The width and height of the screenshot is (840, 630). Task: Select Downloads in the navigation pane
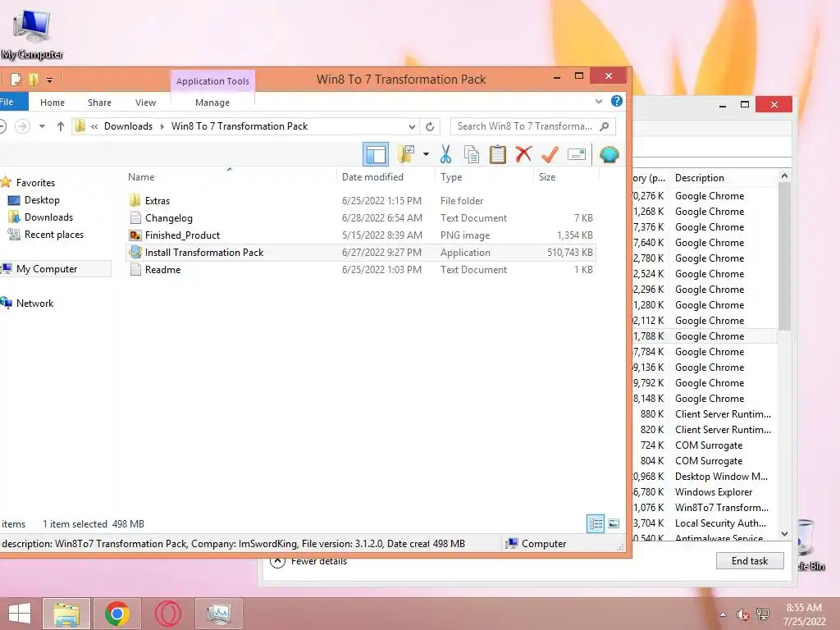pos(48,217)
